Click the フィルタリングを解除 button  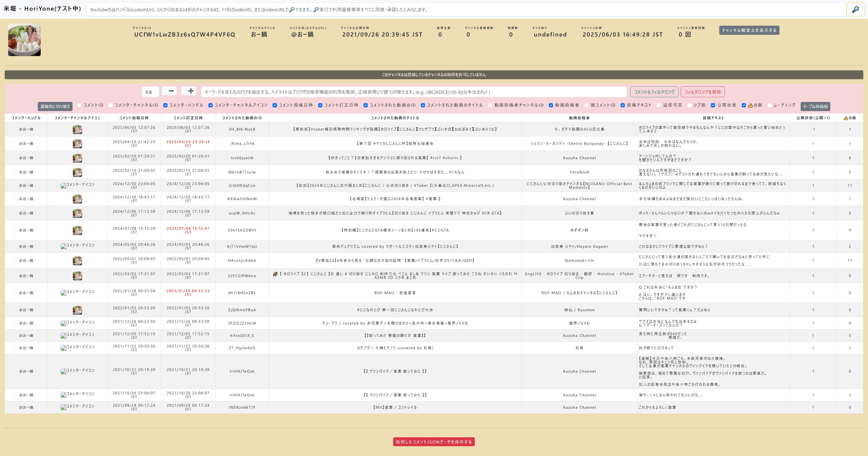pos(702,92)
